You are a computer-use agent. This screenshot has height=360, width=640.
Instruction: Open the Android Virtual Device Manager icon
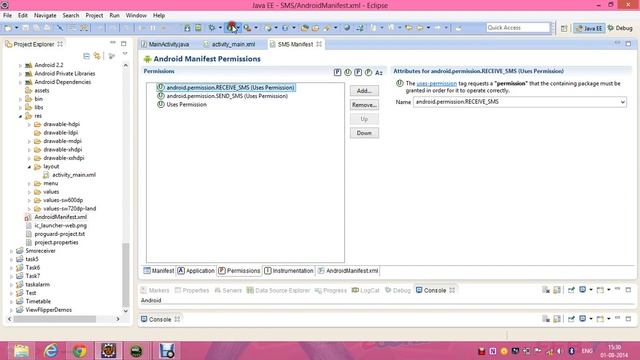click(x=198, y=28)
